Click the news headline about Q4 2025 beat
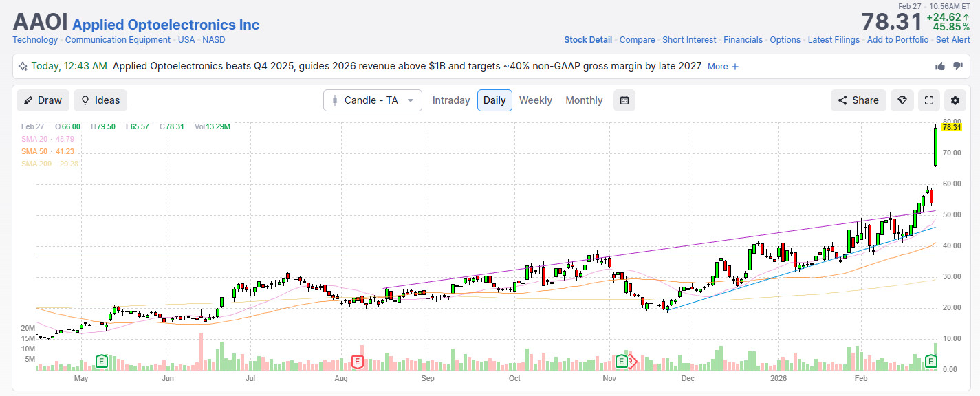This screenshot has height=396, width=980. [406, 67]
